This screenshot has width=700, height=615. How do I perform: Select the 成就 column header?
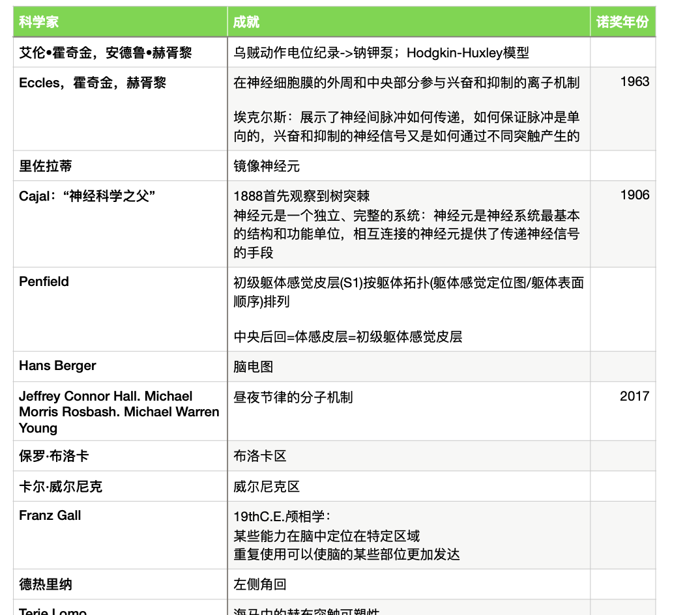pos(409,21)
